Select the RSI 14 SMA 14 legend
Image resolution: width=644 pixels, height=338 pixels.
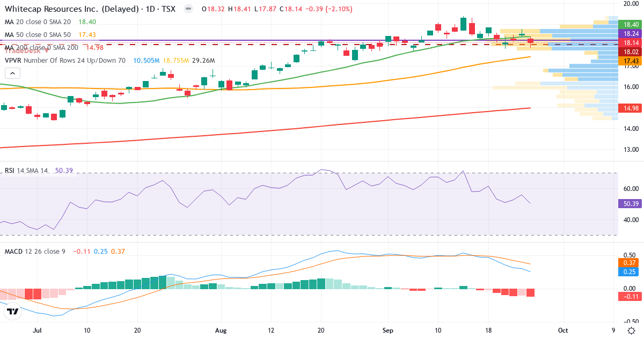26,171
